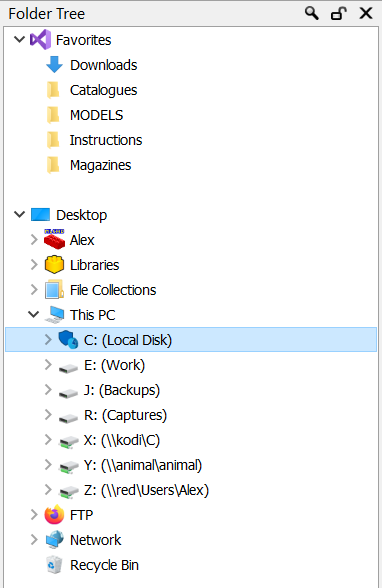Click the Recycle Bin icon

coord(54,565)
